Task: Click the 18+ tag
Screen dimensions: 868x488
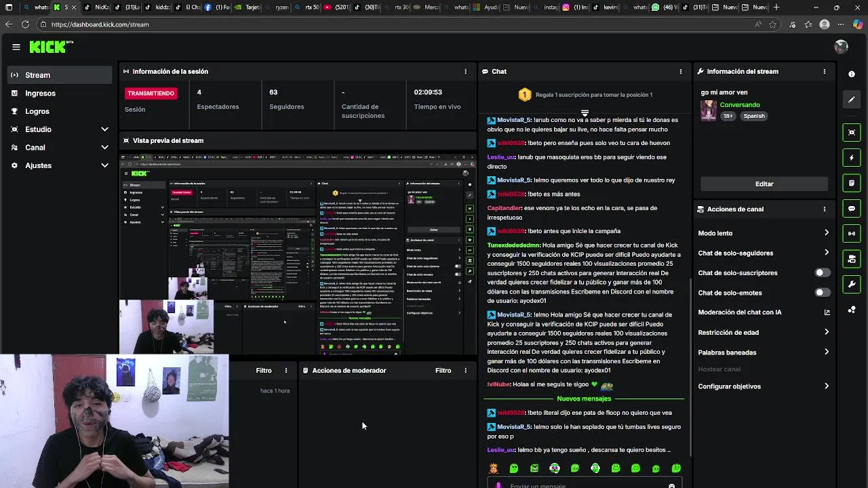Action: point(728,116)
